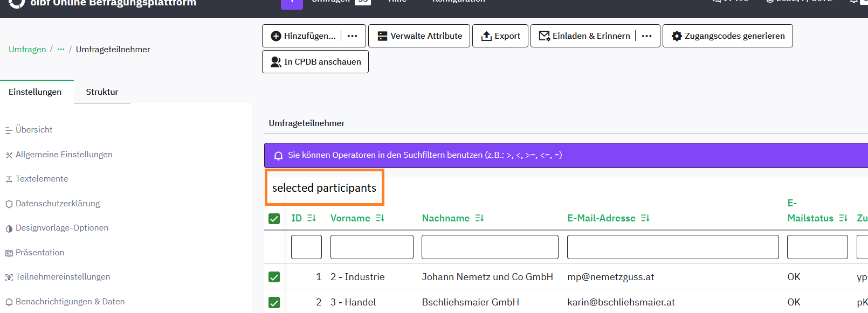Click Einladen & Erinnern
This screenshot has height=313, width=868.
(x=584, y=36)
